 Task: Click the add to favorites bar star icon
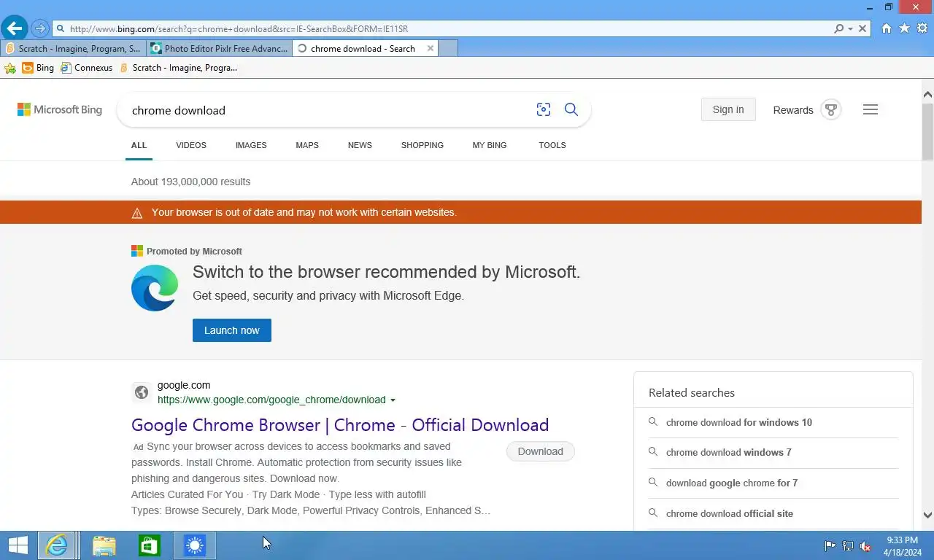[10, 68]
